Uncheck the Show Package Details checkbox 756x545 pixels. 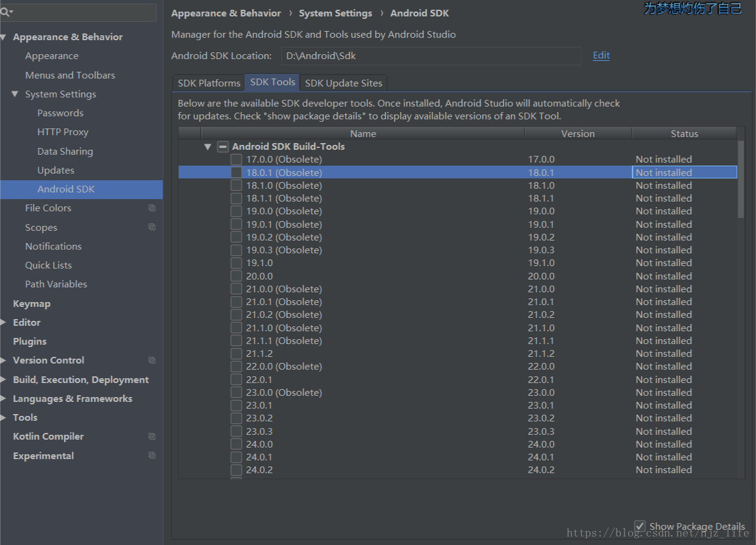pyautogui.click(x=640, y=526)
